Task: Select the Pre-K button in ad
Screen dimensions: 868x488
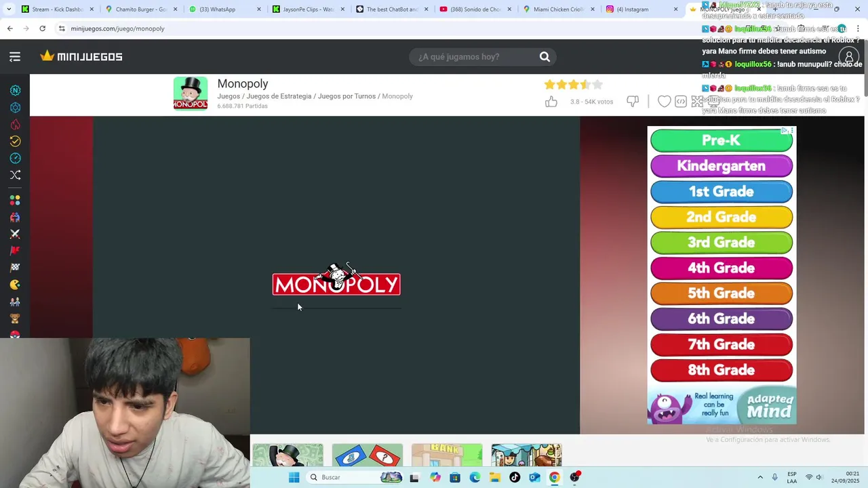Action: tap(722, 140)
